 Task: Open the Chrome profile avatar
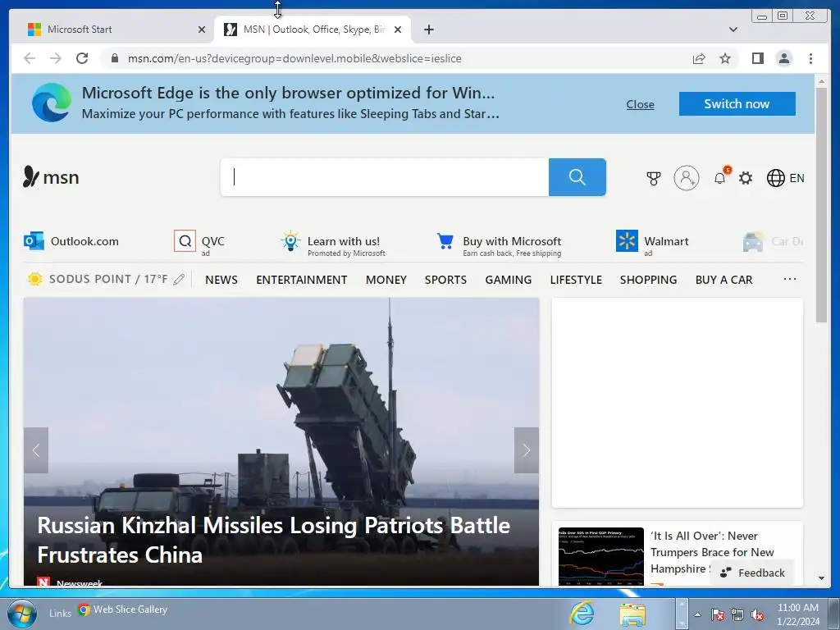pyautogui.click(x=783, y=58)
